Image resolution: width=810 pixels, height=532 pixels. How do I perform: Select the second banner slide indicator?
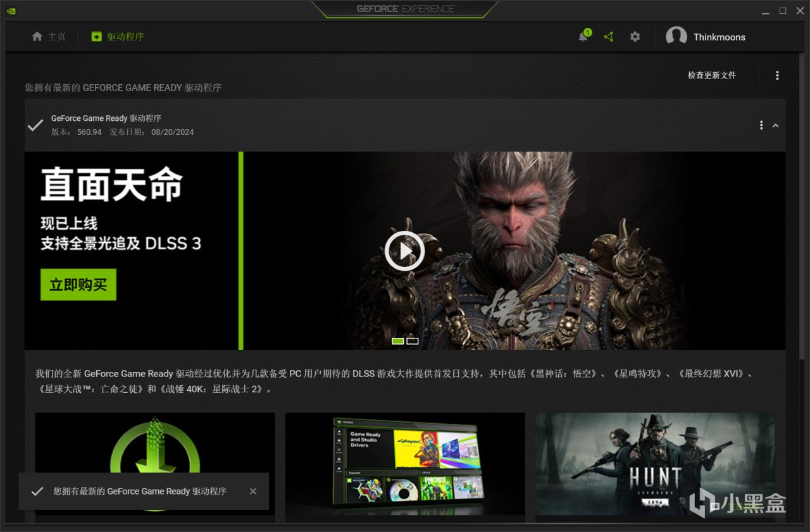pos(413,341)
